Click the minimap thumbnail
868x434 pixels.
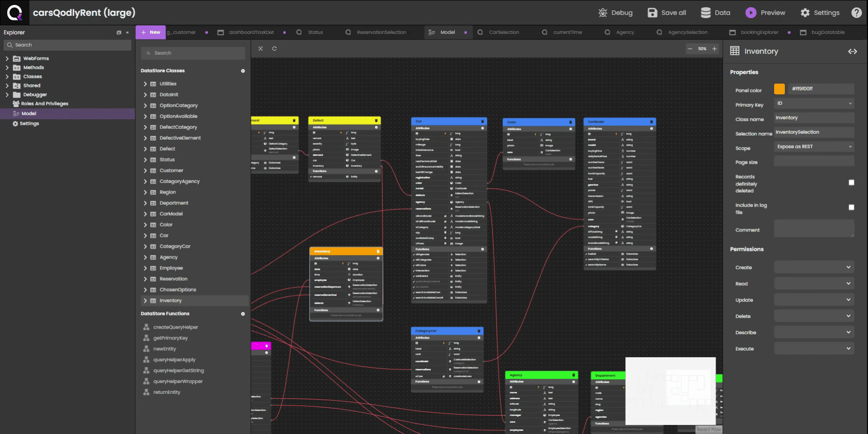pyautogui.click(x=670, y=391)
